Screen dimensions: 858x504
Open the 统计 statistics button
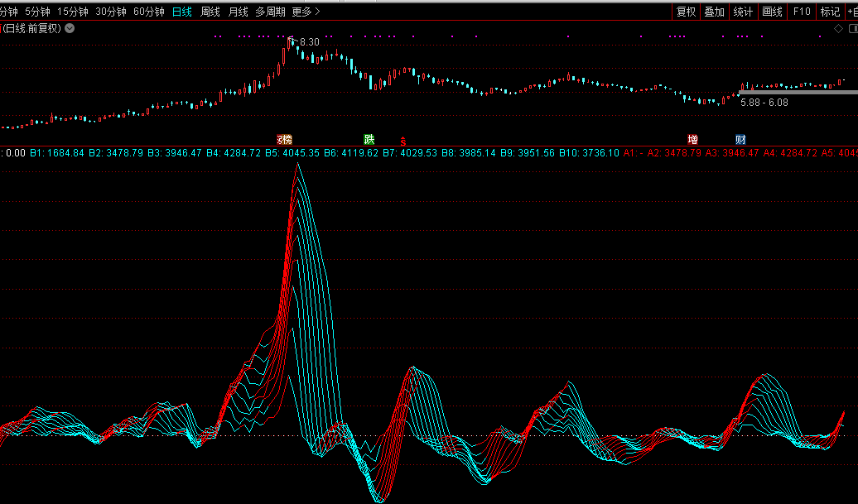point(743,12)
